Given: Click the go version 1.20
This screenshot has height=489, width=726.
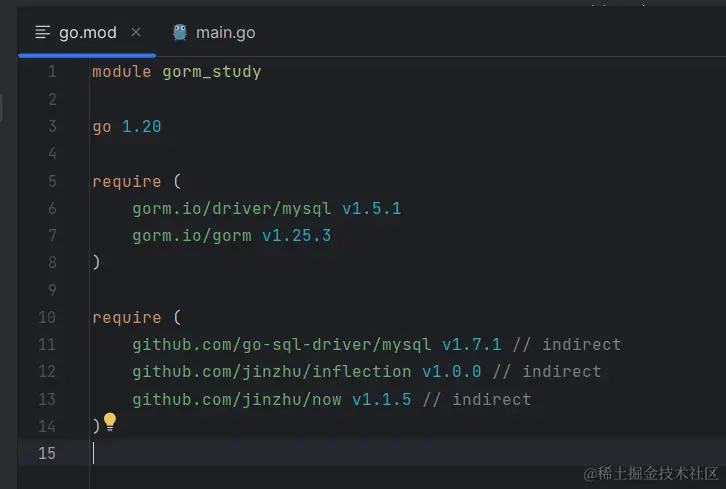Looking at the screenshot, I should [x=141, y=126].
